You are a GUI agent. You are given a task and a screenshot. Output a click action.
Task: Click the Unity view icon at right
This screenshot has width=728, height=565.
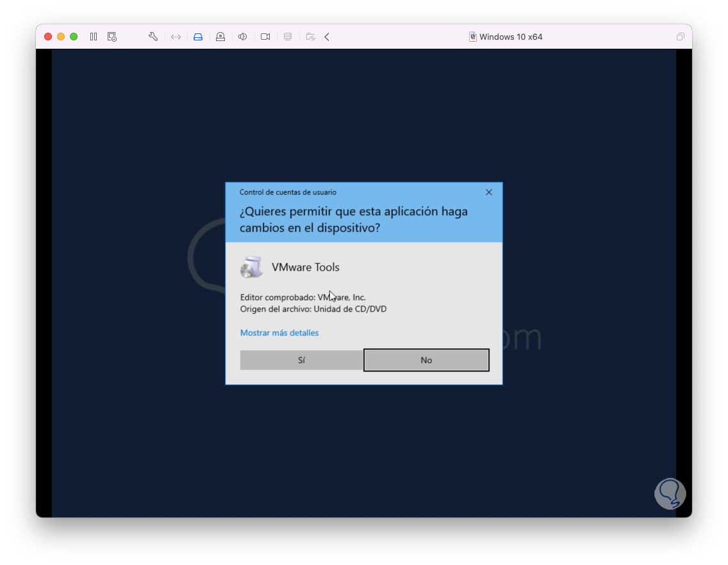(x=680, y=37)
